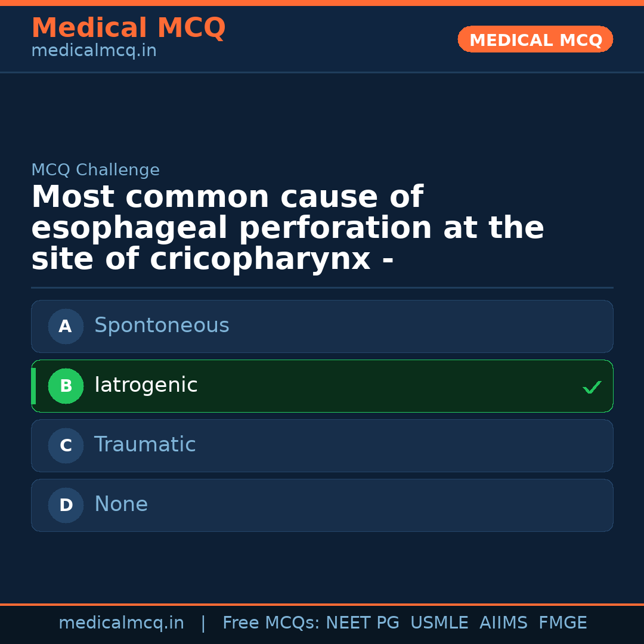Expand the highlighted Iatrogenic answer card

(322, 386)
